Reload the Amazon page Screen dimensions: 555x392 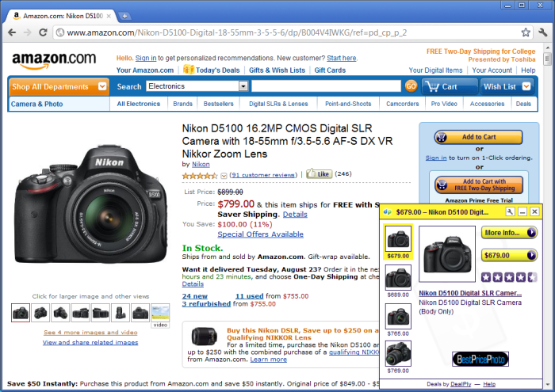(x=43, y=32)
